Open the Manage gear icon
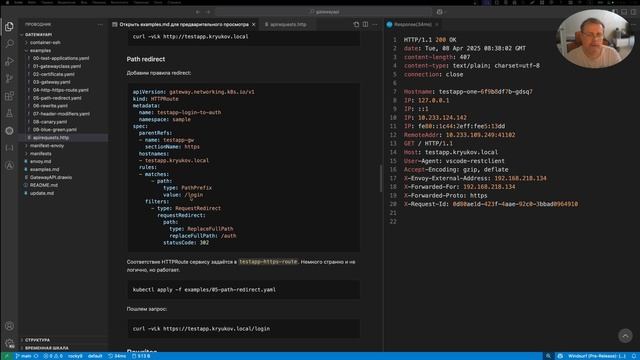 point(9,343)
